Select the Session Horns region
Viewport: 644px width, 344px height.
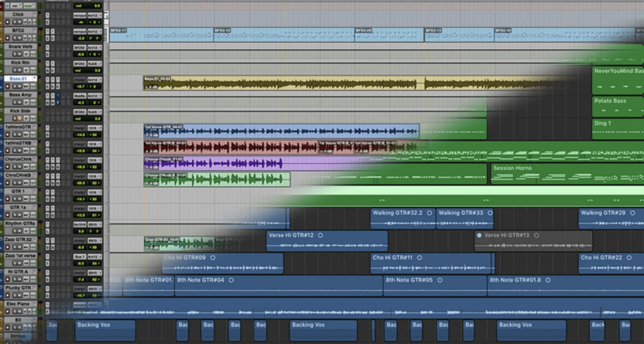(x=567, y=173)
